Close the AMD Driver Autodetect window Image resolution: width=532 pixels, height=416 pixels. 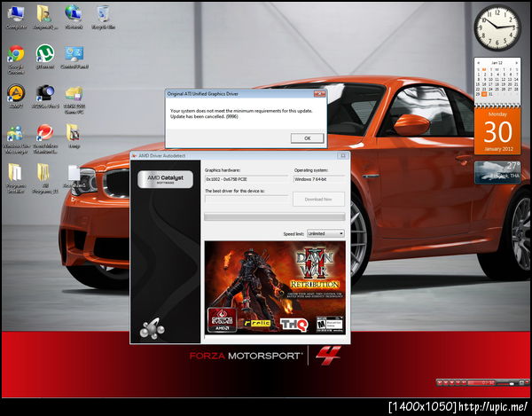(x=342, y=155)
